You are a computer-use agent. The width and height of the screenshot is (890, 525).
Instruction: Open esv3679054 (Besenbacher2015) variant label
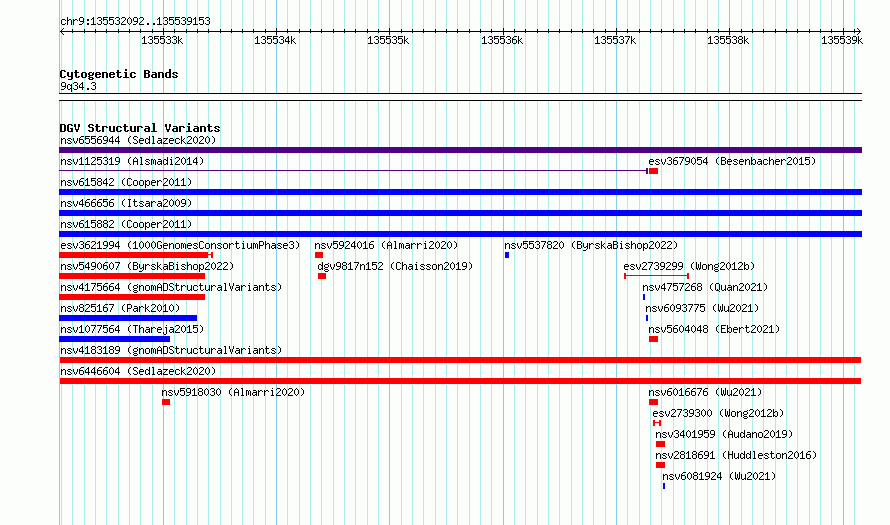[732, 161]
